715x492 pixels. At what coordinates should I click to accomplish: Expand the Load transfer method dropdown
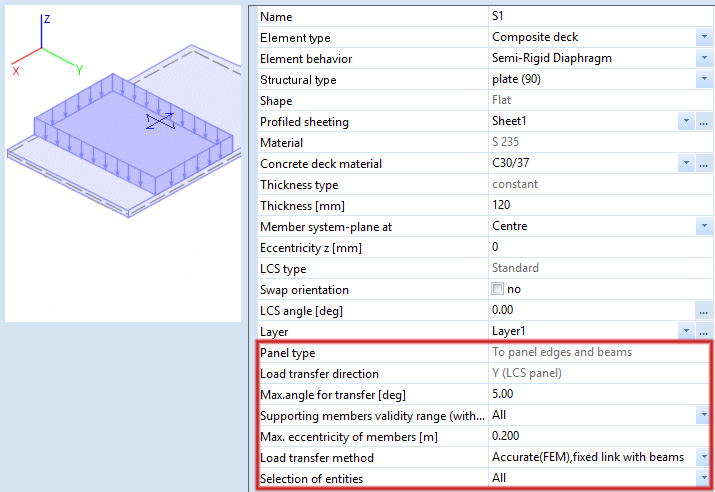(704, 456)
